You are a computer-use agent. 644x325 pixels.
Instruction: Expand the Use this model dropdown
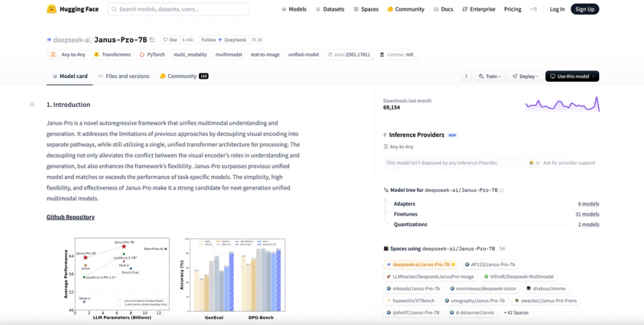tap(572, 77)
